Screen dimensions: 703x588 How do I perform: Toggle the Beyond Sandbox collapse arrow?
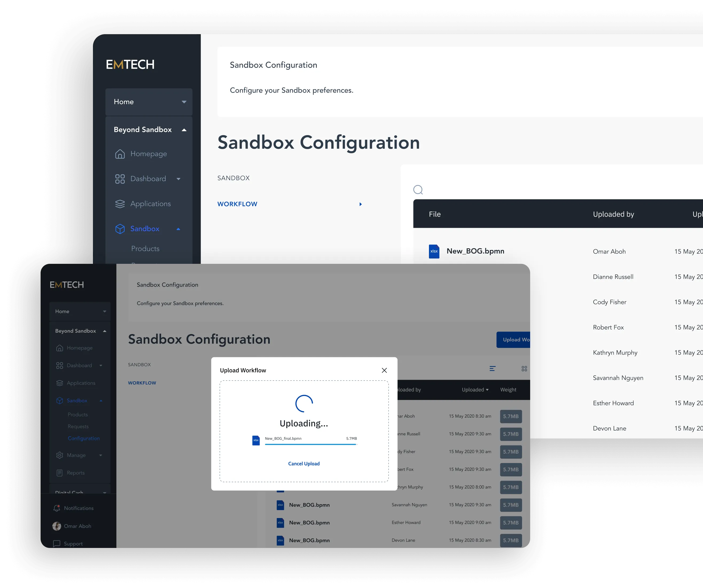click(186, 130)
